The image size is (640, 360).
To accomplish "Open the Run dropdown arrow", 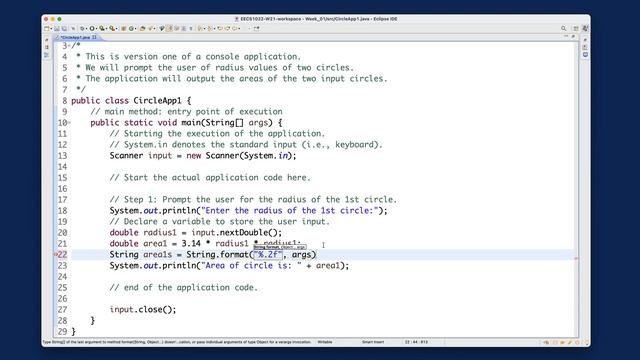I will tap(96, 29).
